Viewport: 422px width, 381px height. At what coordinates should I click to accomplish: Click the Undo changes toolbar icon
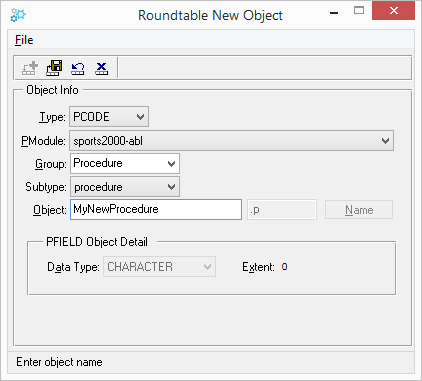point(78,69)
